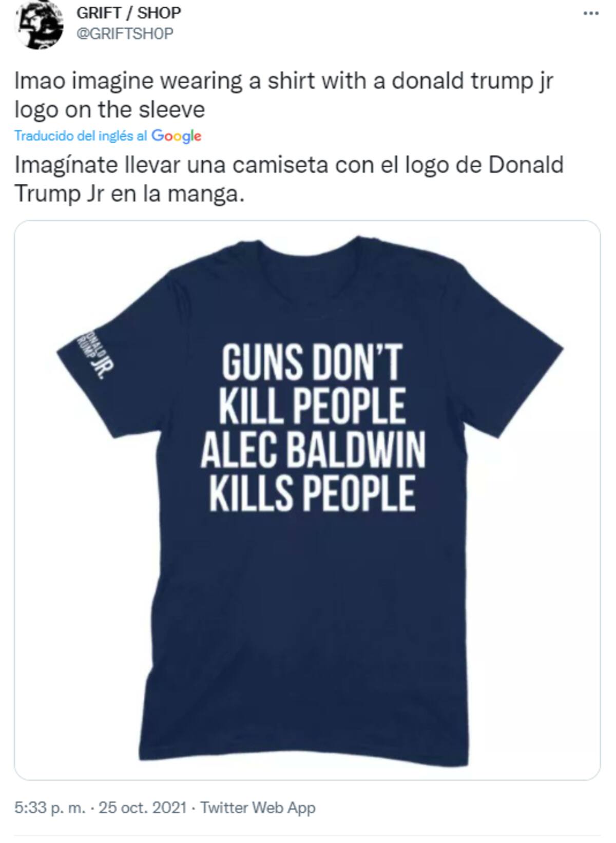
Task: Click 'KILLS PEOPLE' line on the shirt
Action: pyautogui.click(x=312, y=493)
